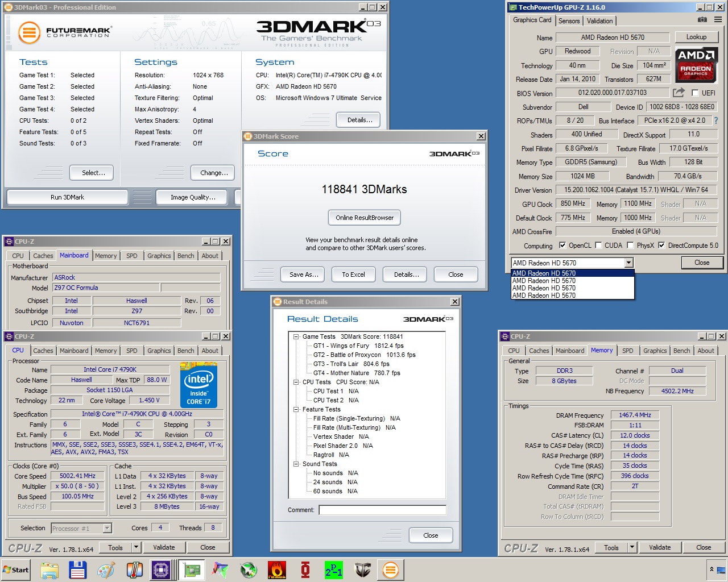This screenshot has width=728, height=582.
Task: Click the Select... tests button
Action: pyautogui.click(x=92, y=173)
